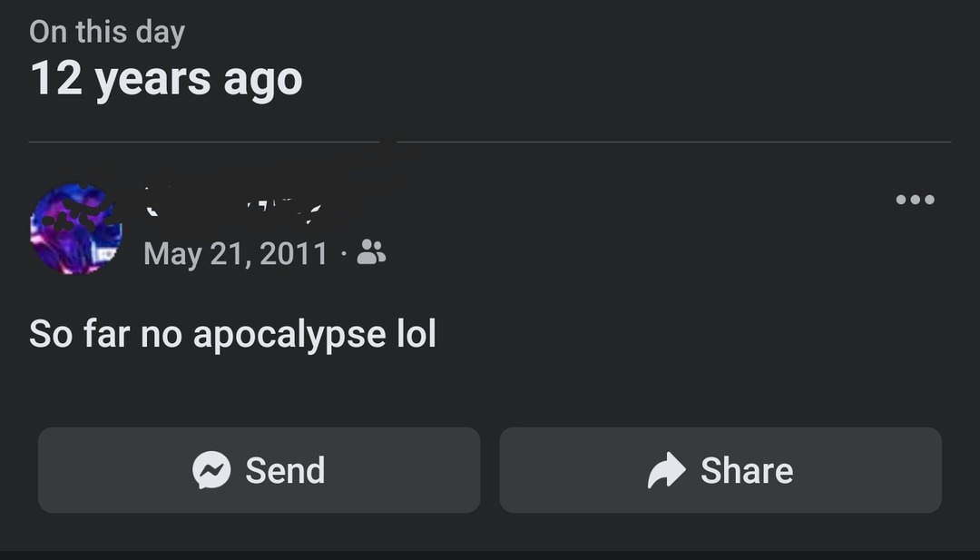Open the On this day section header
This screenshot has height=560, width=980.
[x=107, y=31]
